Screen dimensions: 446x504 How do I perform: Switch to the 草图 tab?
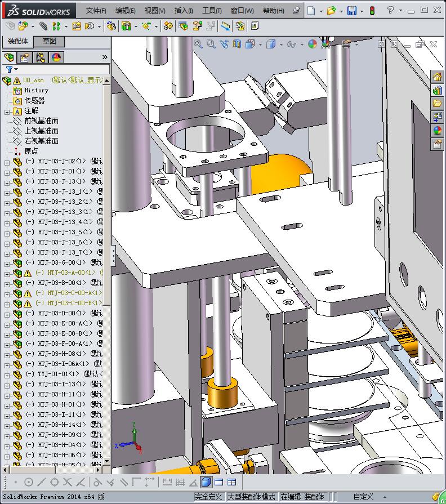pyautogui.click(x=50, y=41)
